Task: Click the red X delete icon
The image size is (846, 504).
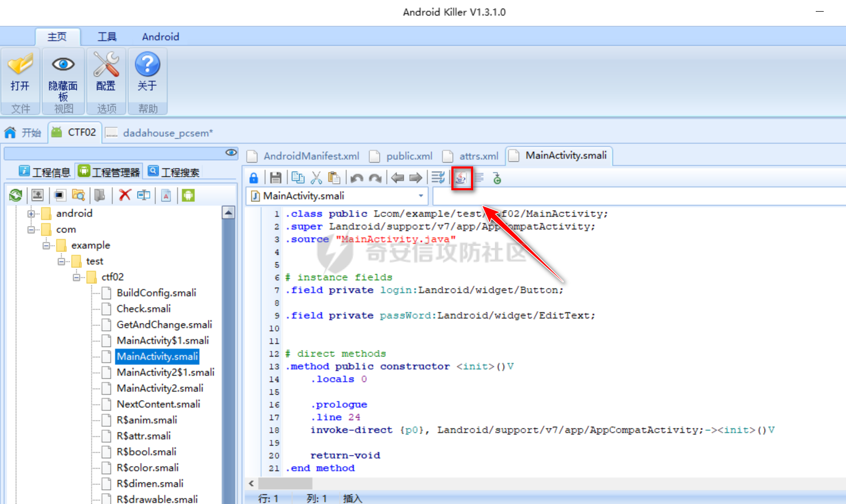Action: click(125, 195)
